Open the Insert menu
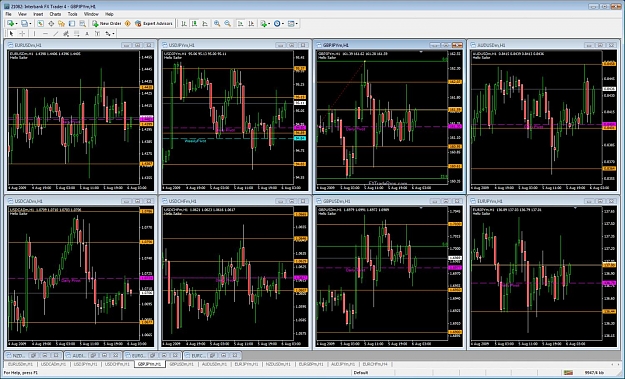The image size is (625, 379). 38,14
